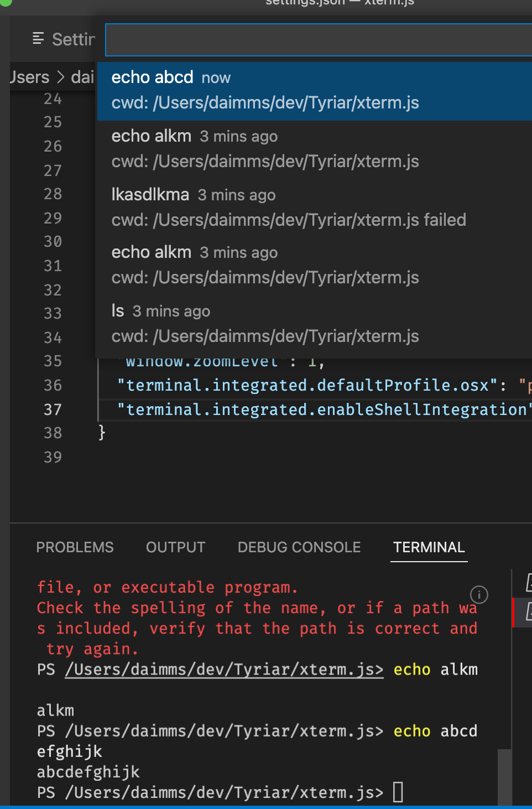Viewport: 532px width, 809px height.
Task: Select the TERMINAL panel tab
Action: pyautogui.click(x=429, y=547)
